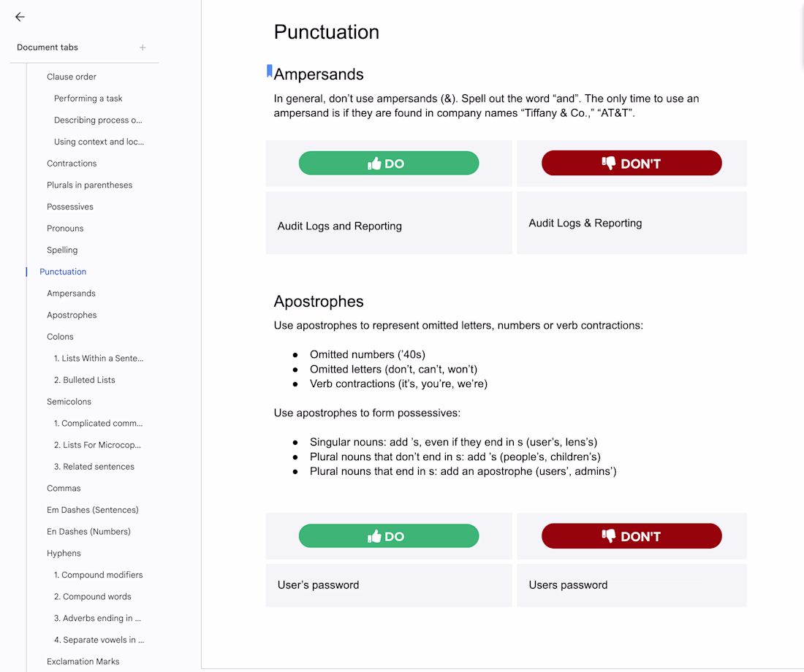Viewport: 804px width, 672px height.
Task: Click the thumbs-up icon in the Apostrophes DO badge
Action: (x=375, y=536)
